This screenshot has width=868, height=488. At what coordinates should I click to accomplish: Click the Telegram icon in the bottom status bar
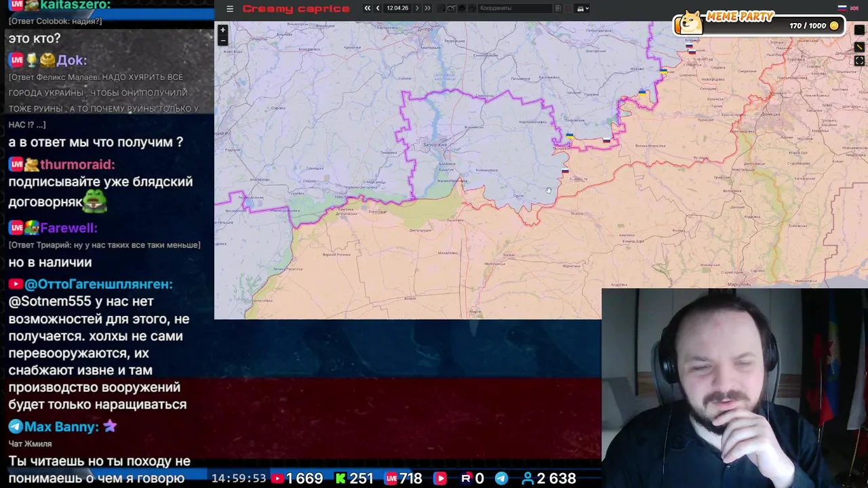(x=501, y=479)
